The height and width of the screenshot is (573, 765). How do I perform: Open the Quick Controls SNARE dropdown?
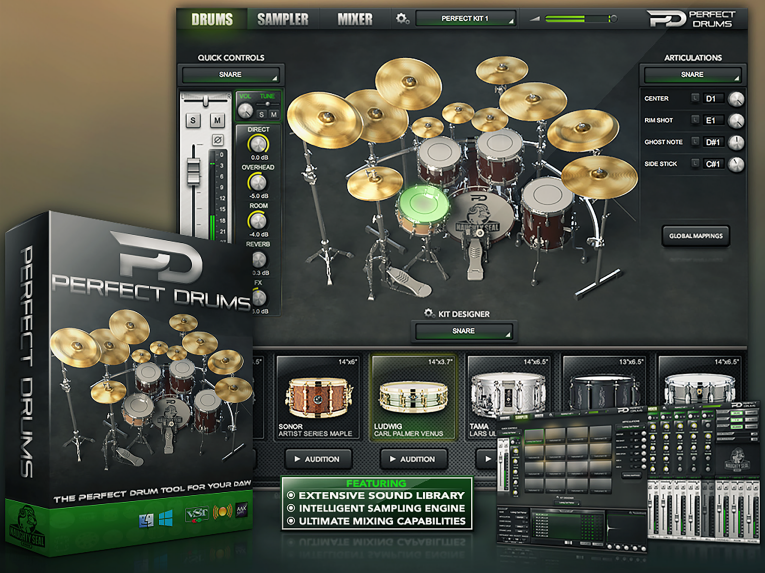point(230,75)
